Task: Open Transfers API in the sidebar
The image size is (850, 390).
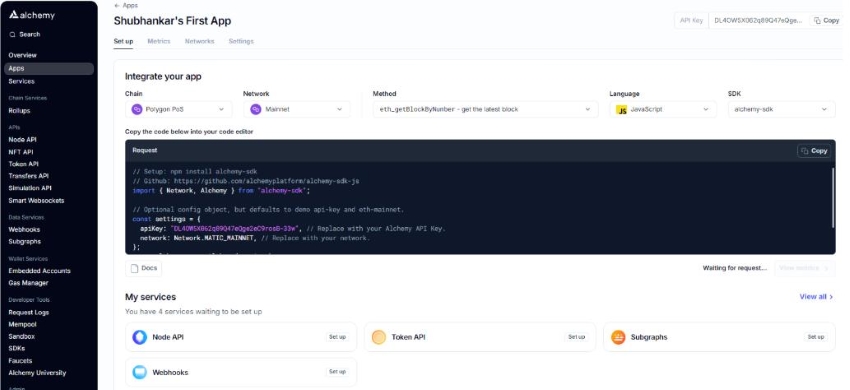Action: (x=29, y=176)
